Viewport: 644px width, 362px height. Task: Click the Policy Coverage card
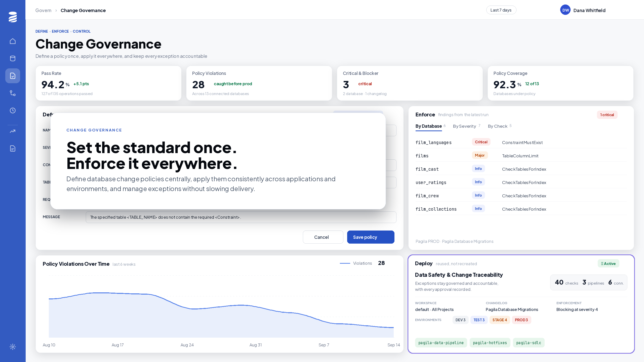pyautogui.click(x=560, y=83)
